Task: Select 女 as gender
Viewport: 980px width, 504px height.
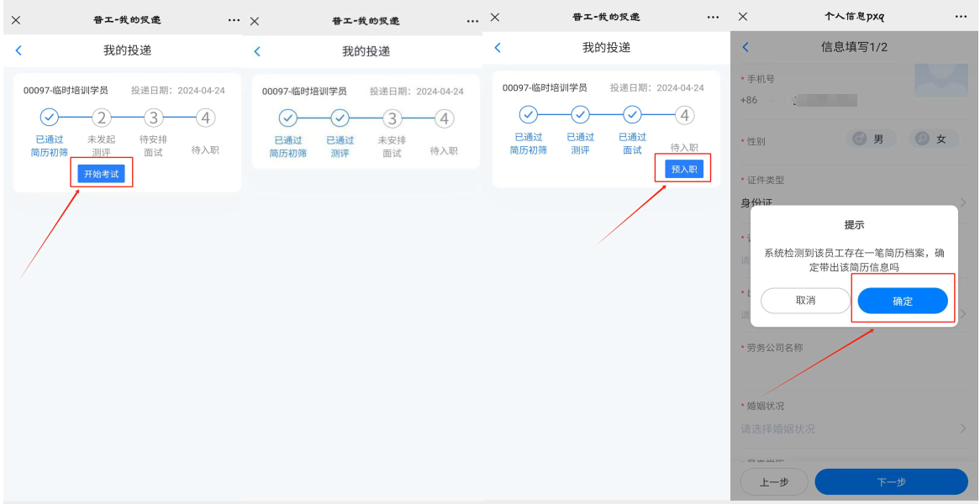Action: click(x=933, y=139)
